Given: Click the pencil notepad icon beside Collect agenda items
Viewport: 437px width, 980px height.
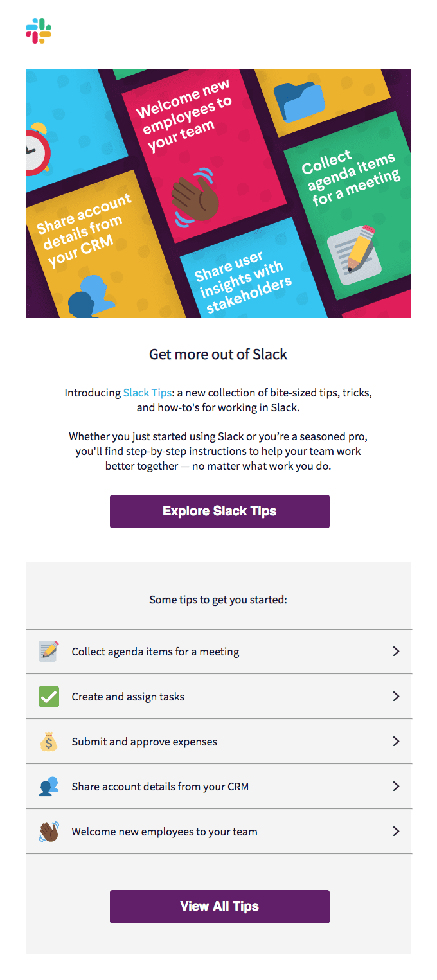Looking at the screenshot, I should click(49, 651).
